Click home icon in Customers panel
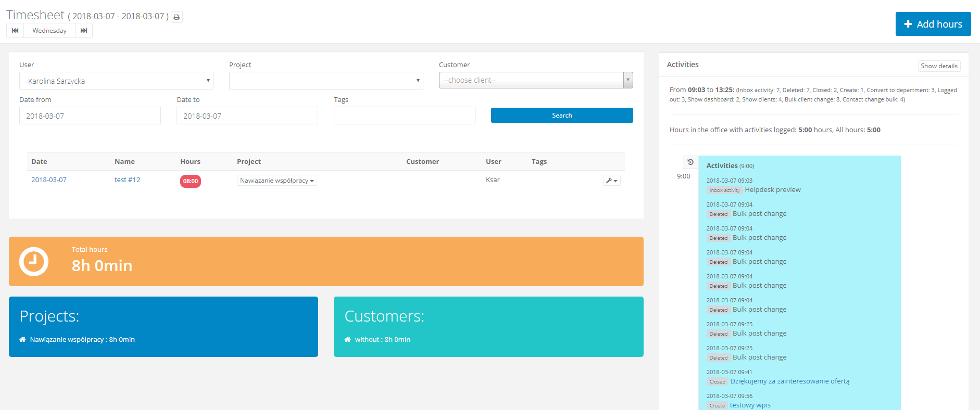 tap(347, 340)
